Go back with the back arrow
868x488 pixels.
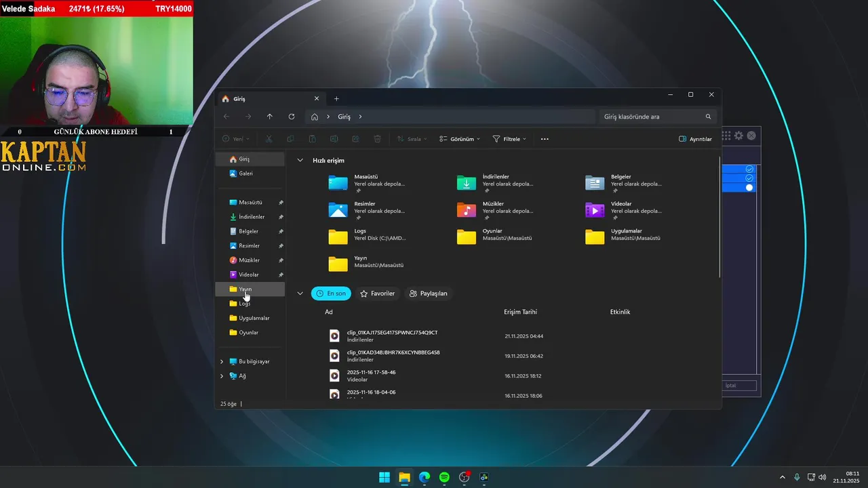click(x=226, y=117)
